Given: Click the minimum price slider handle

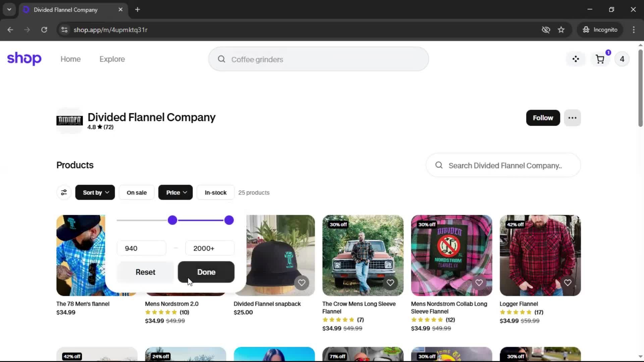Looking at the screenshot, I should click(x=172, y=220).
